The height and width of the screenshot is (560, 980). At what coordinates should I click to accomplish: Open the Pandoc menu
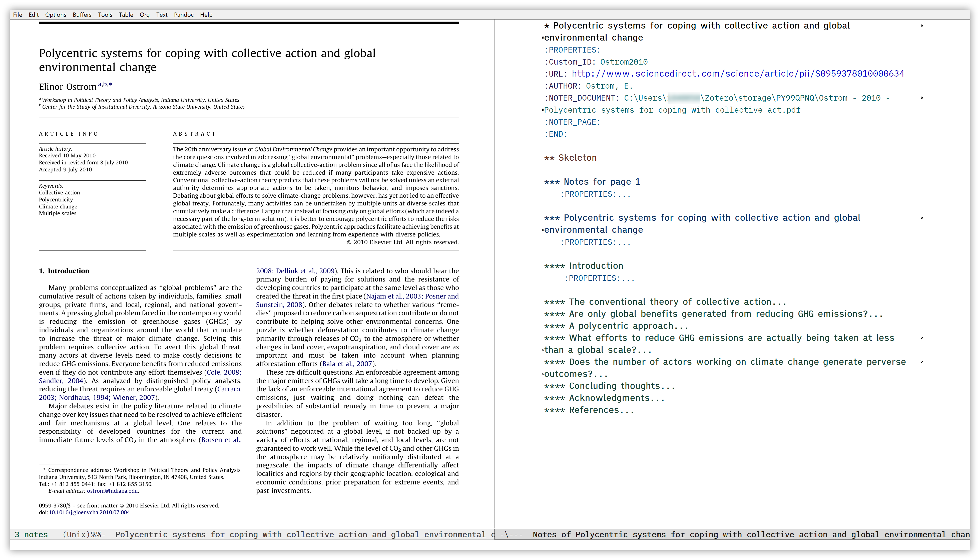click(x=183, y=14)
